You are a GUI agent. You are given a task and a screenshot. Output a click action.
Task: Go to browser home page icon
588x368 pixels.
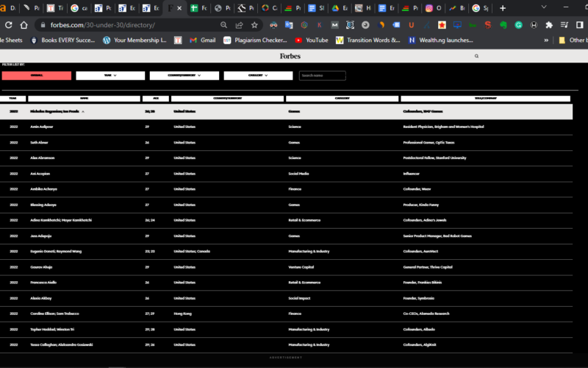(x=24, y=24)
